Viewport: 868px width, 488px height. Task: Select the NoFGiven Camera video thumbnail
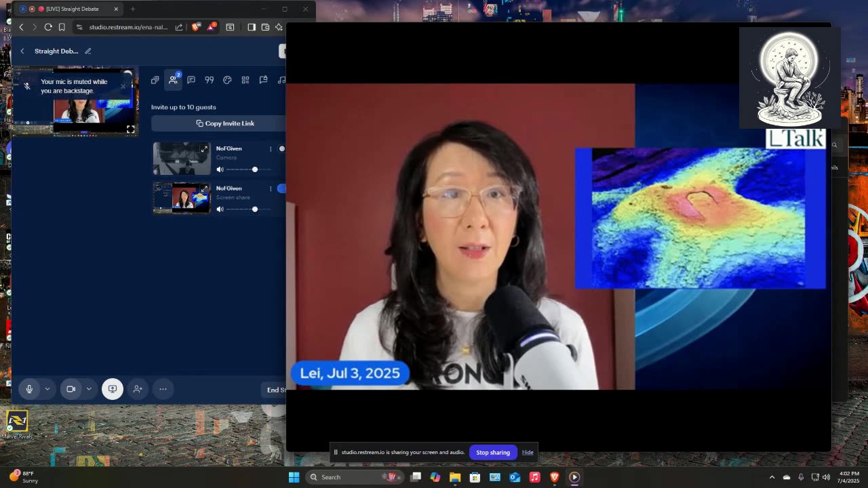point(182,159)
